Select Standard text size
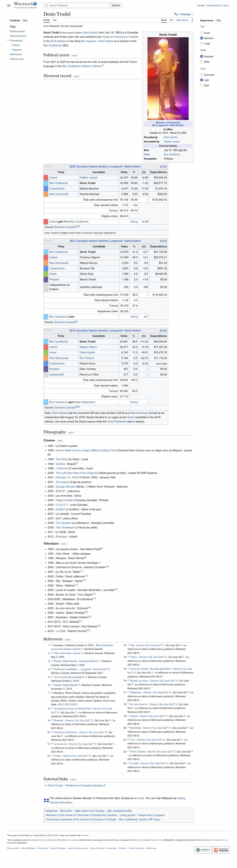 tap(201, 38)
